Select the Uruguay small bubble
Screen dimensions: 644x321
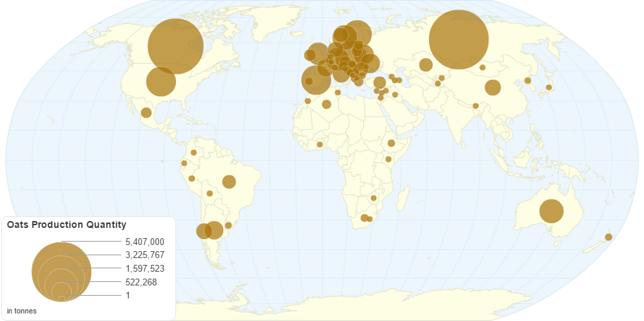pyautogui.click(x=228, y=225)
